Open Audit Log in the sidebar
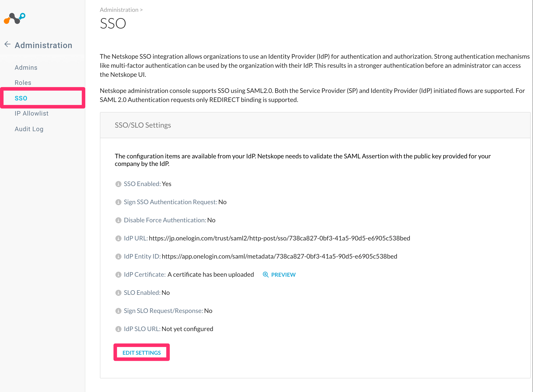This screenshot has height=392, width=533. coord(29,129)
